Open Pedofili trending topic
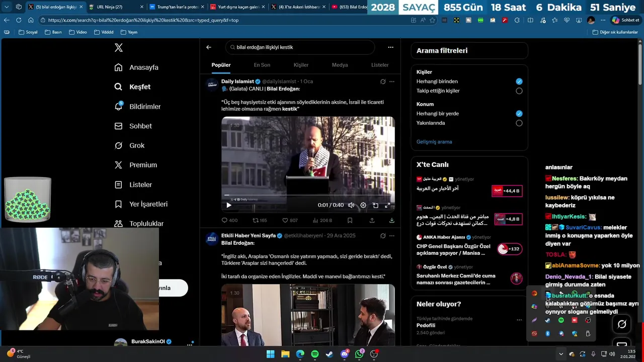Viewport: 644px width, 362px height. coord(426,326)
